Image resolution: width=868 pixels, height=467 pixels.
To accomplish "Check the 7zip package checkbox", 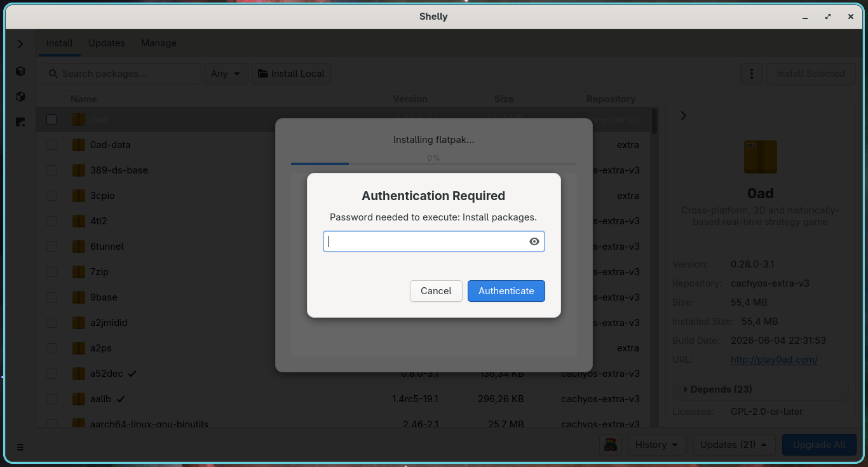I will coord(51,272).
